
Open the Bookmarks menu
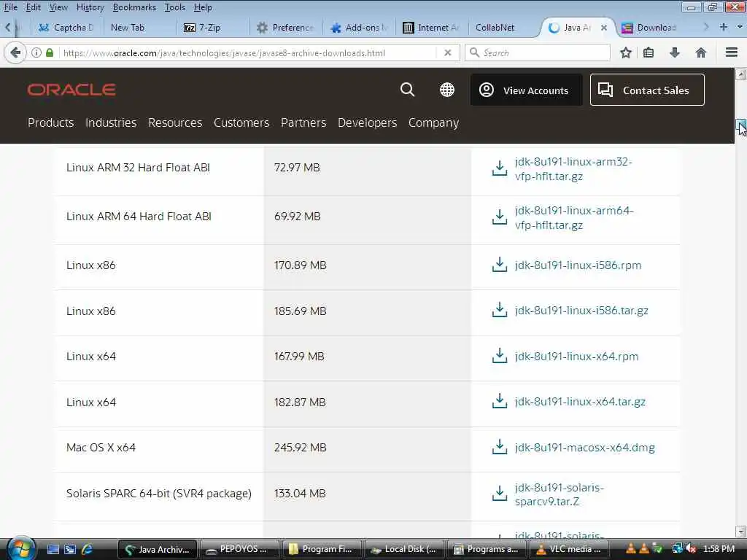134,7
